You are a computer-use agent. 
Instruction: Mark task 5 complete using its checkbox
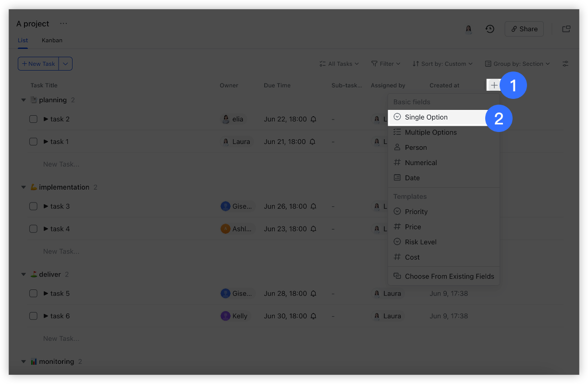(33, 293)
